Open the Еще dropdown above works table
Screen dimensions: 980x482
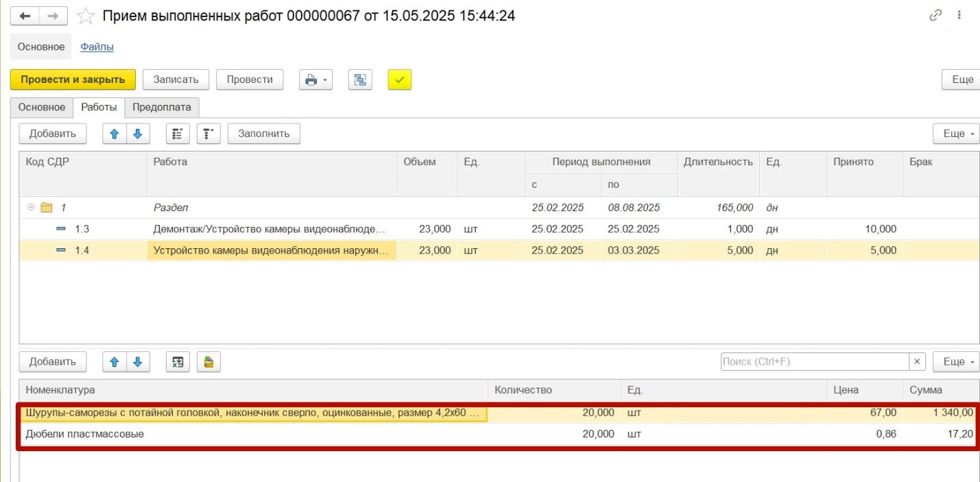tap(957, 134)
